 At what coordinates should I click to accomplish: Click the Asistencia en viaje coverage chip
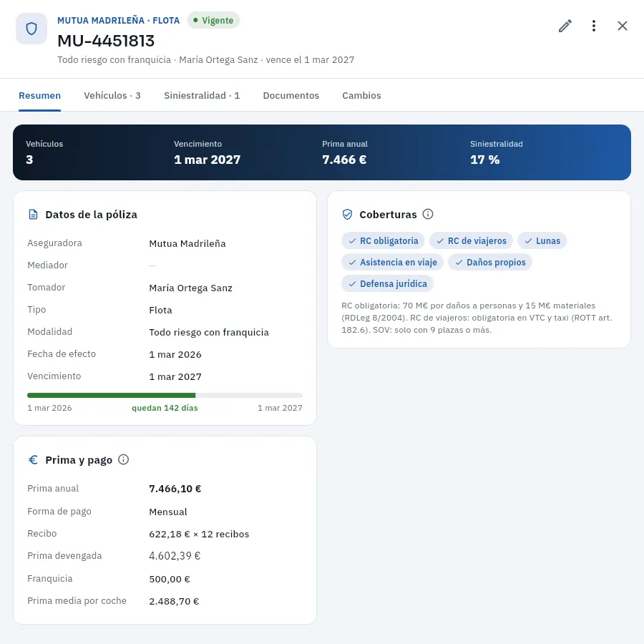(392, 262)
